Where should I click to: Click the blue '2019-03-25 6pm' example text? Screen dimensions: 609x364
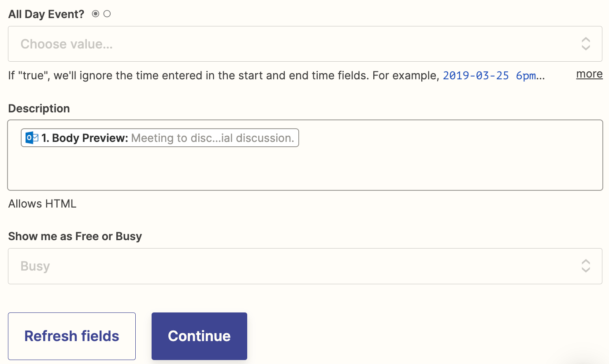click(489, 75)
